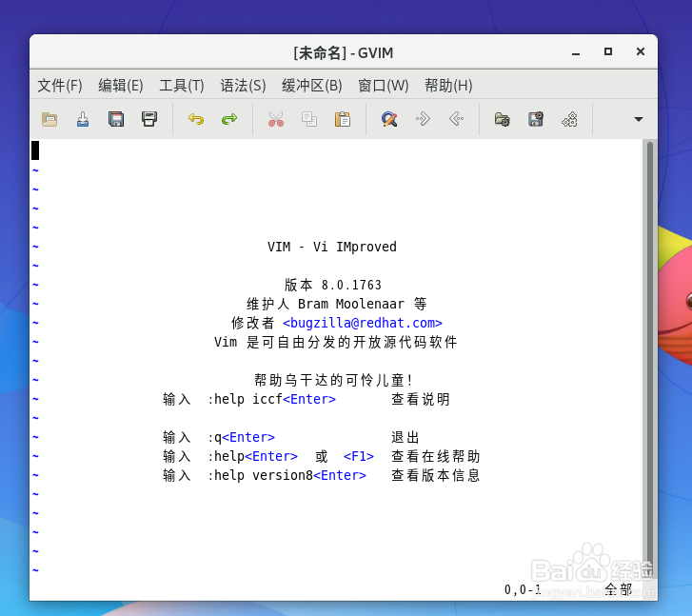Click the 帮助乌干达的可怜儿童 line
Image resolution: width=692 pixels, height=616 pixels.
pos(334,380)
